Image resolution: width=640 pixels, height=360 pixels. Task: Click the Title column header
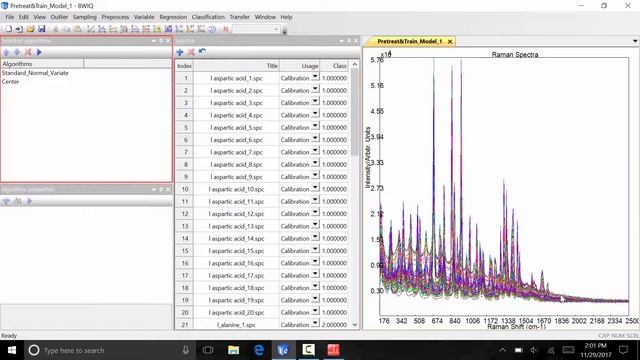[x=236, y=66]
